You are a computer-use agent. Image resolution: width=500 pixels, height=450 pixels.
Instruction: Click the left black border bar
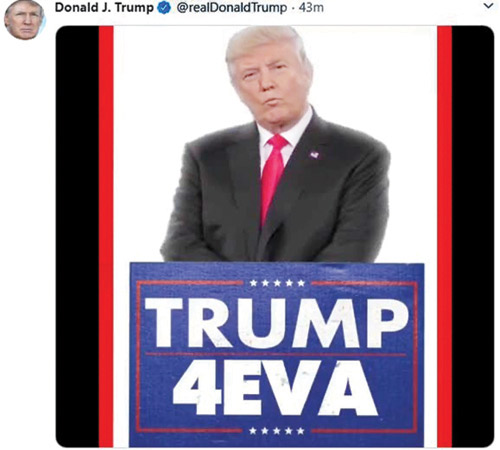tap(77, 236)
